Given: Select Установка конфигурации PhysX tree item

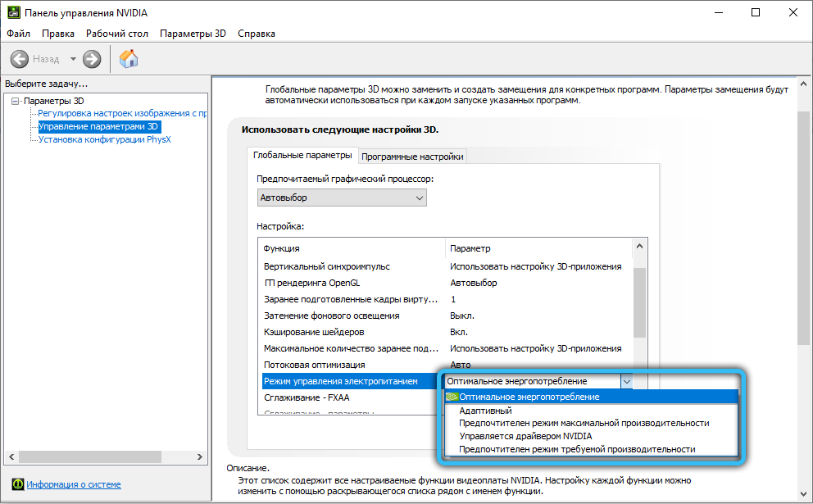Looking at the screenshot, I should click(104, 139).
